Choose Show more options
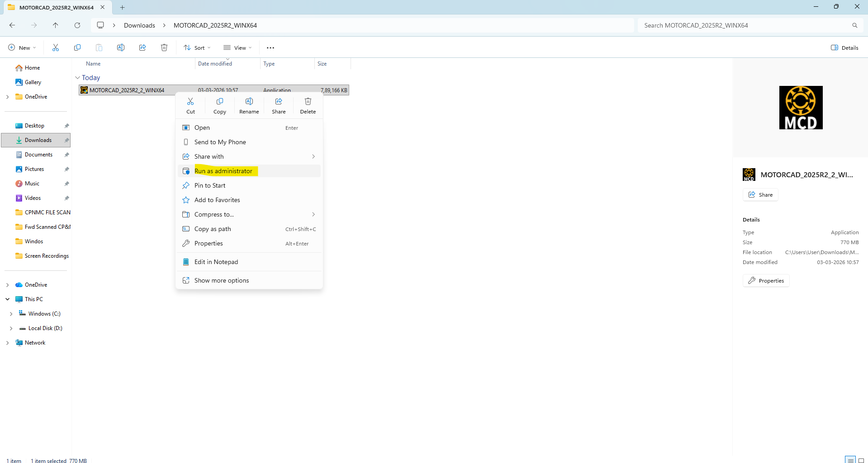Viewport: 868px width, 463px height. (222, 280)
